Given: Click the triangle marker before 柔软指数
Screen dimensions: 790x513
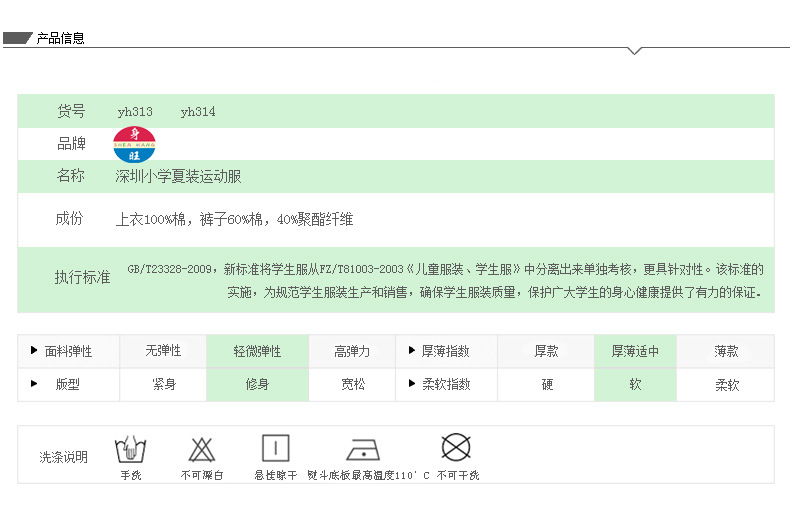Looking at the screenshot, I should [411, 384].
